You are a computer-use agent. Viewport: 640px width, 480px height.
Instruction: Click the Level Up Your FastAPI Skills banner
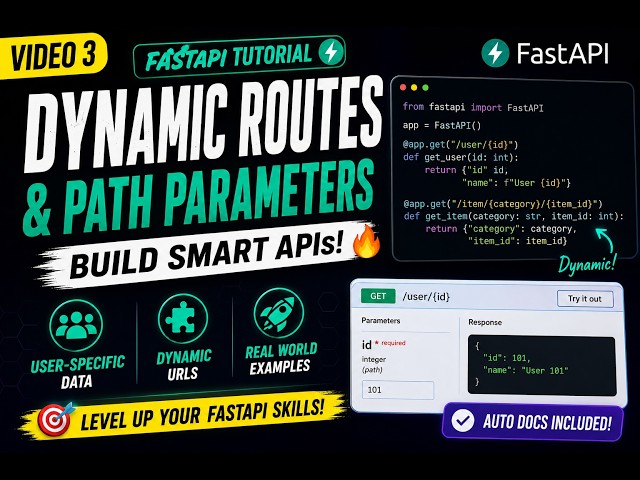click(x=184, y=417)
